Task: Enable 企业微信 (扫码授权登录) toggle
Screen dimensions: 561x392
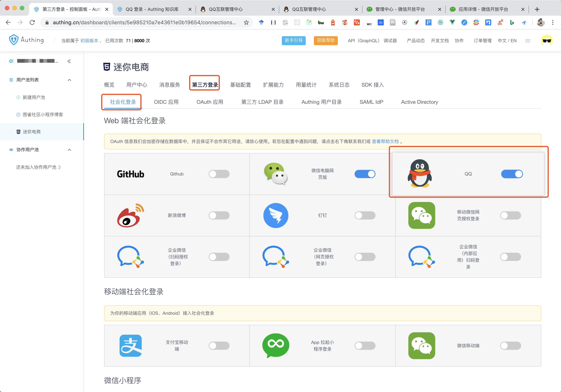Action: pos(219,257)
